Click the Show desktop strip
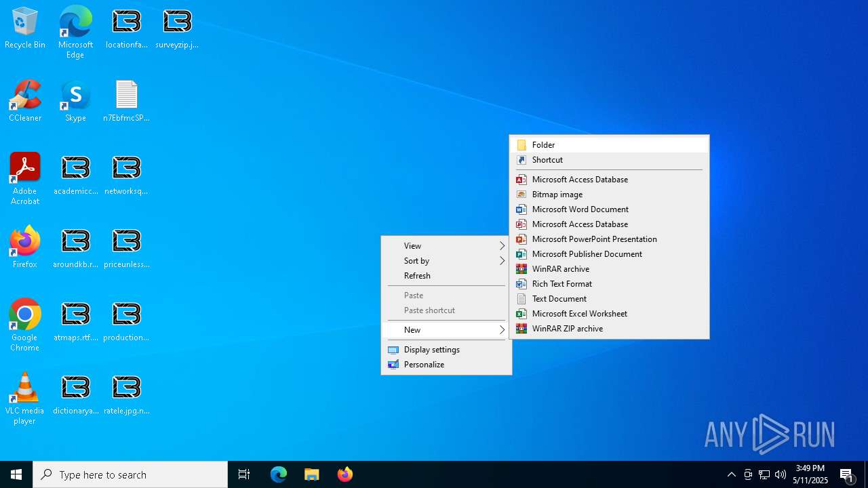 [866, 474]
